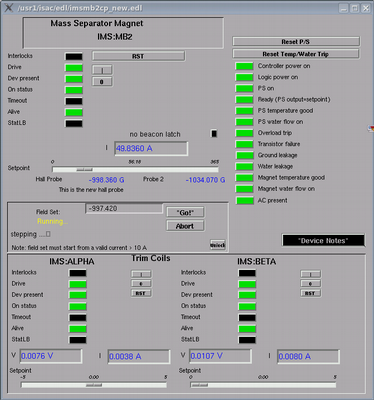Viewport: 374px width, 400px height.
Task: Click the no beacon latch indicator
Action: point(214,134)
